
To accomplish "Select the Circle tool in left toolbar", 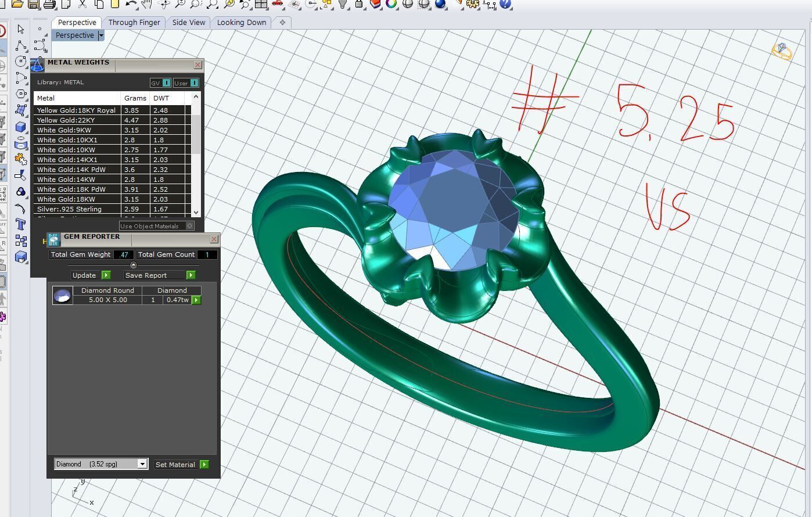I will pyautogui.click(x=21, y=61).
